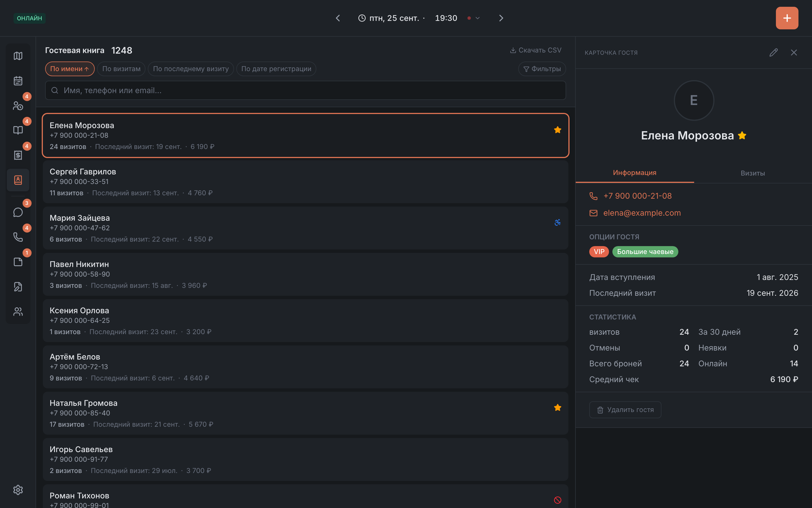Select guest Артём Белов

click(305, 367)
